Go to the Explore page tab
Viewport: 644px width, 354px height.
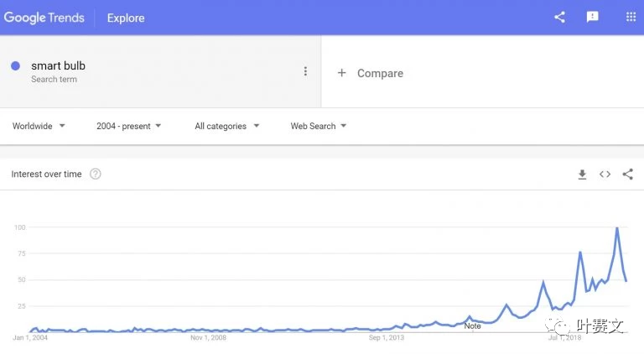(126, 18)
